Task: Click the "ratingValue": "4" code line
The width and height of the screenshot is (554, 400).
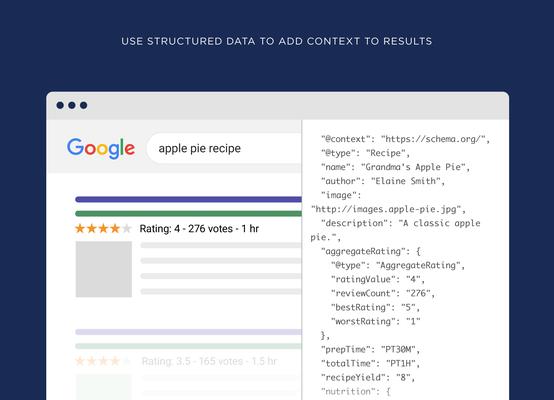Action: pyautogui.click(x=377, y=279)
